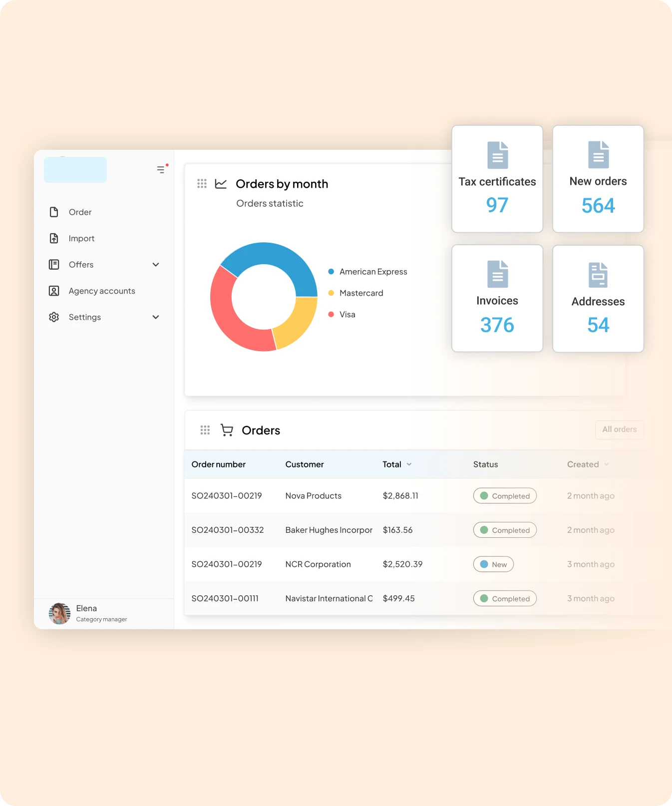Screen dimensions: 672x806
Task: Click the Invoices document icon
Action: [x=498, y=274]
